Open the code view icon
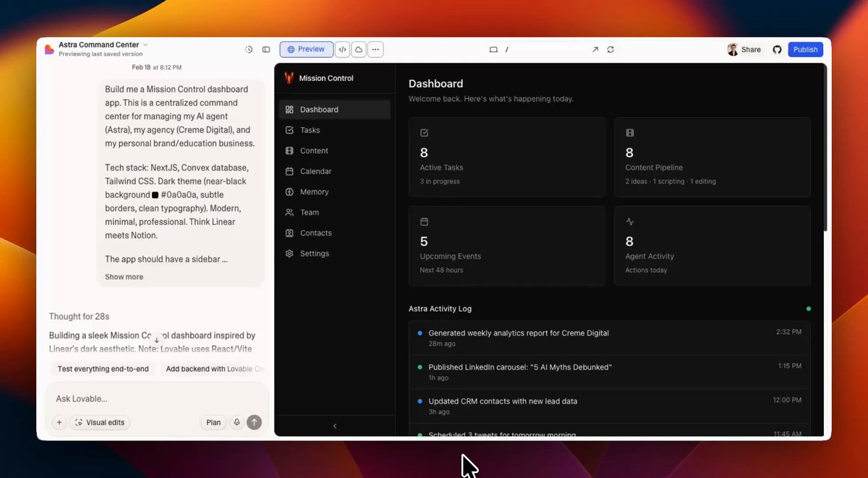This screenshot has height=478, width=868. (x=343, y=49)
